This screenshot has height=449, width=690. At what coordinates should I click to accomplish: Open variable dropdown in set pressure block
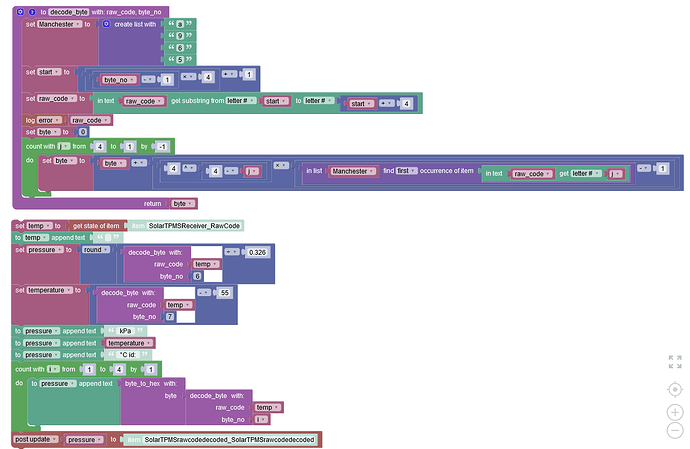(45, 250)
